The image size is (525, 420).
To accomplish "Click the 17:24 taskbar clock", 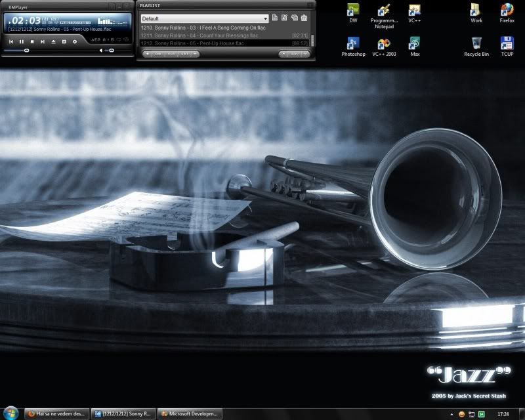I will coord(503,414).
